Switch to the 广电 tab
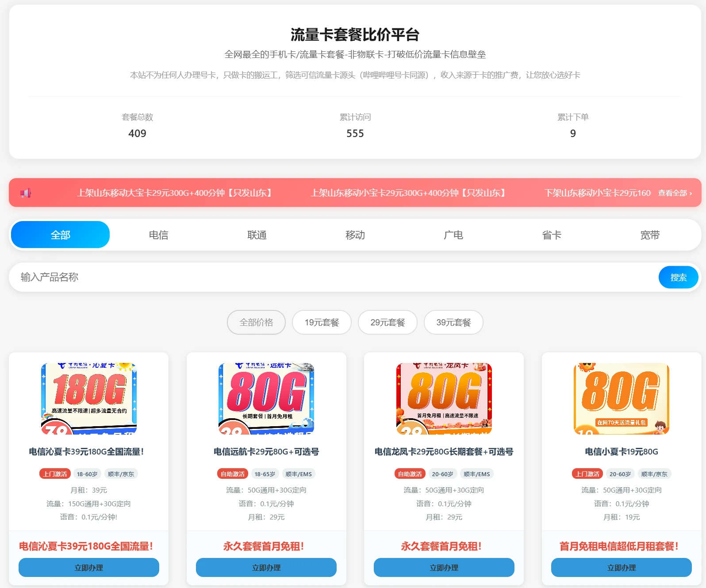 [453, 235]
